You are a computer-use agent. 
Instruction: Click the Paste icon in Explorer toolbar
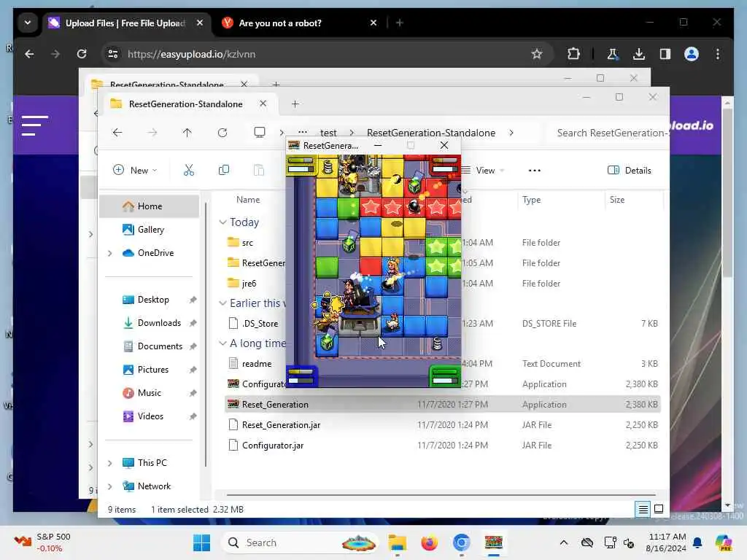pos(259,170)
